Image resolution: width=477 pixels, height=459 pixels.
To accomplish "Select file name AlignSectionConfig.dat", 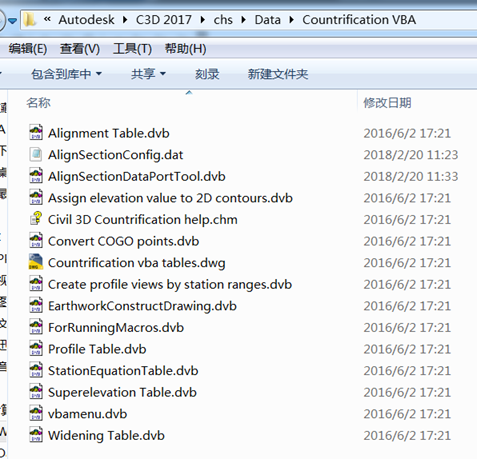I will (x=116, y=155).
